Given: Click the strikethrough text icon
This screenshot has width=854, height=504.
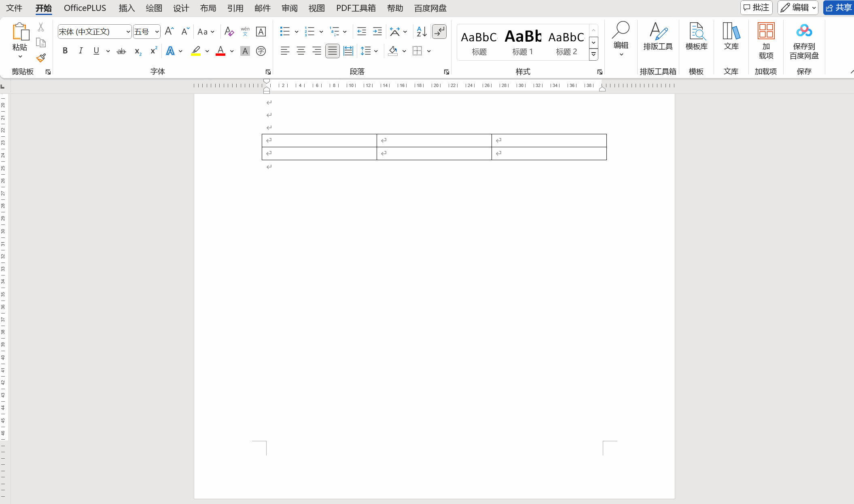Looking at the screenshot, I should (x=121, y=51).
